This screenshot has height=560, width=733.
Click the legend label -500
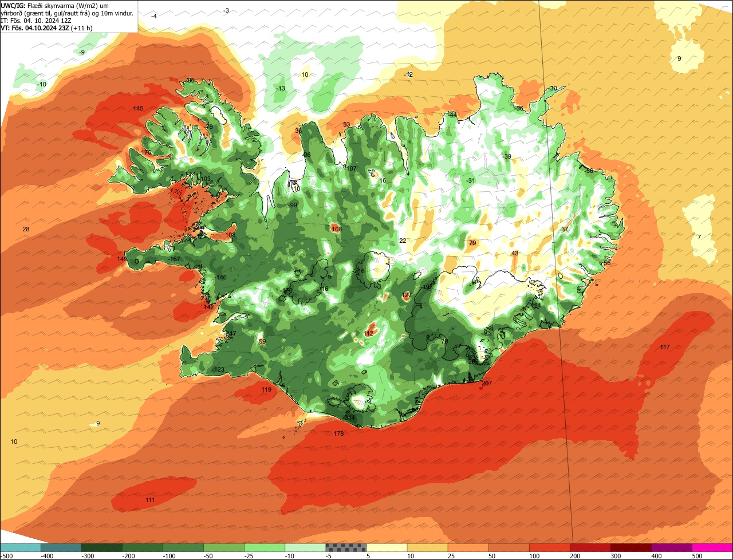pos(7,555)
